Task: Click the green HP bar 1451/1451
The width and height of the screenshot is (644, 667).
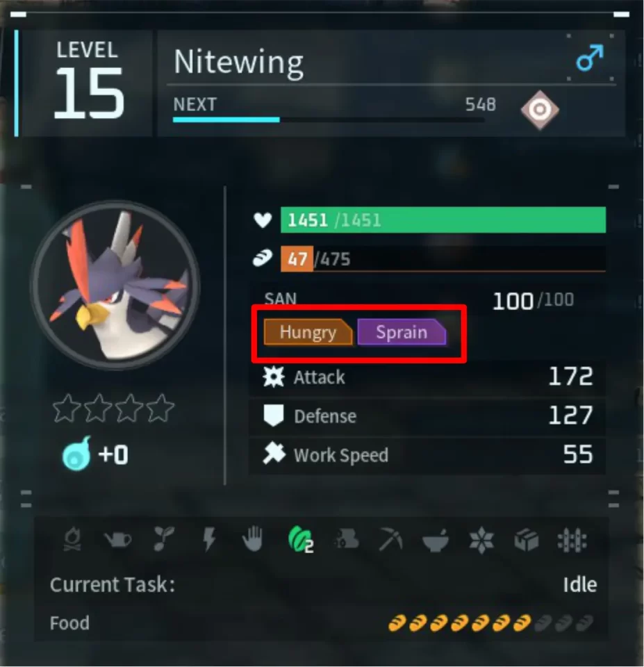Action: [443, 220]
